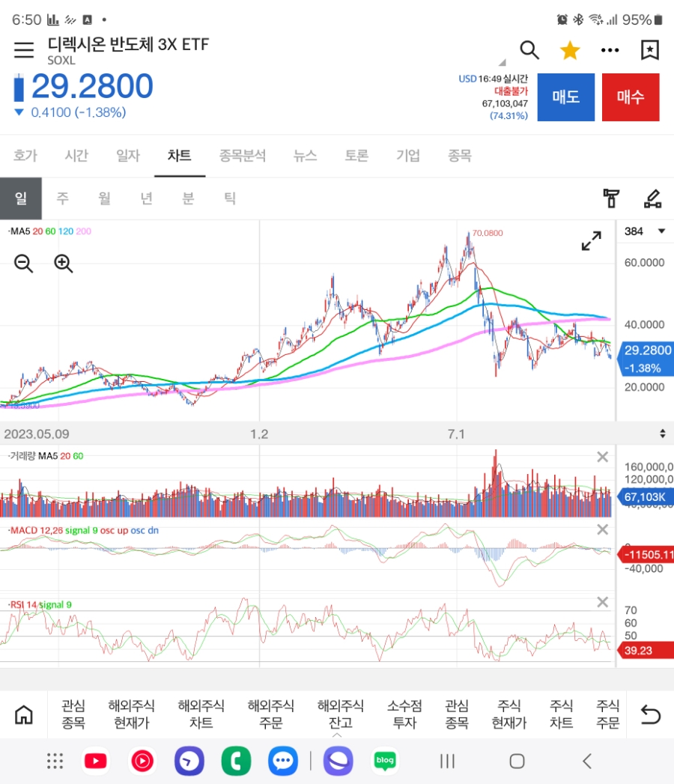Tap the bookmark star icon

tap(650, 50)
